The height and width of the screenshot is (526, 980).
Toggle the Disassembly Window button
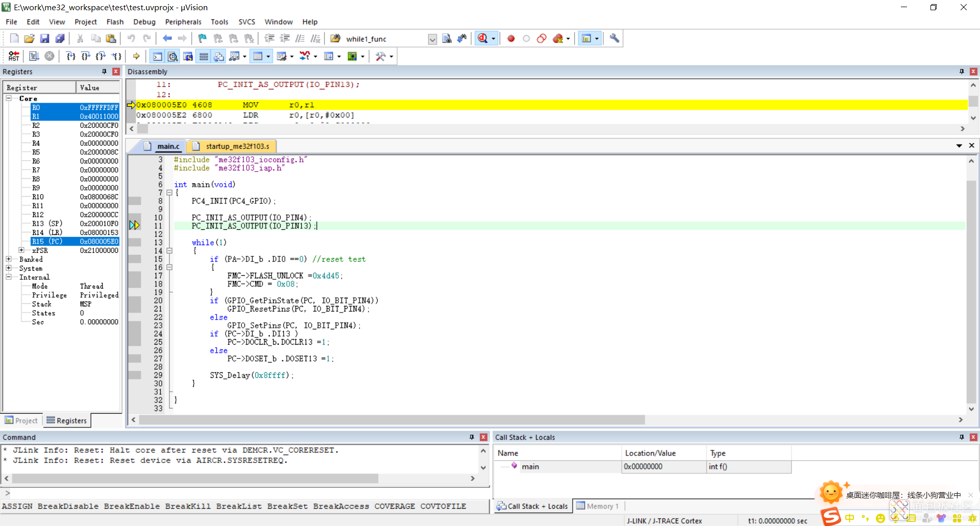pos(173,56)
